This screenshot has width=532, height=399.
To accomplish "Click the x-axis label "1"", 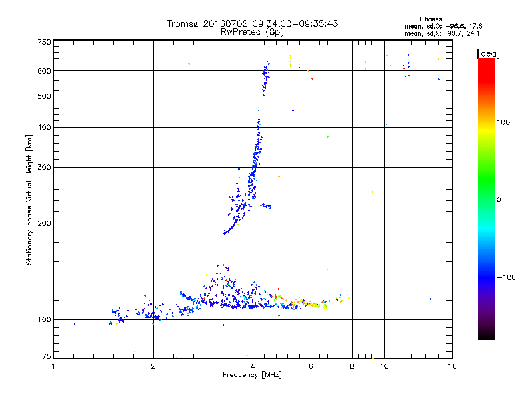I will 53,366.
